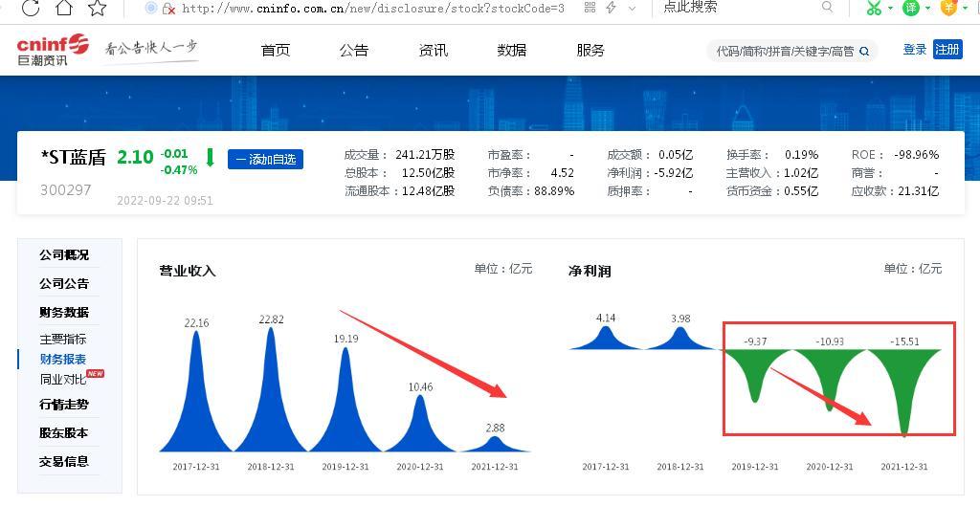Open the QR code icon in the address bar
This screenshot has width=980, height=506.
(x=590, y=8)
